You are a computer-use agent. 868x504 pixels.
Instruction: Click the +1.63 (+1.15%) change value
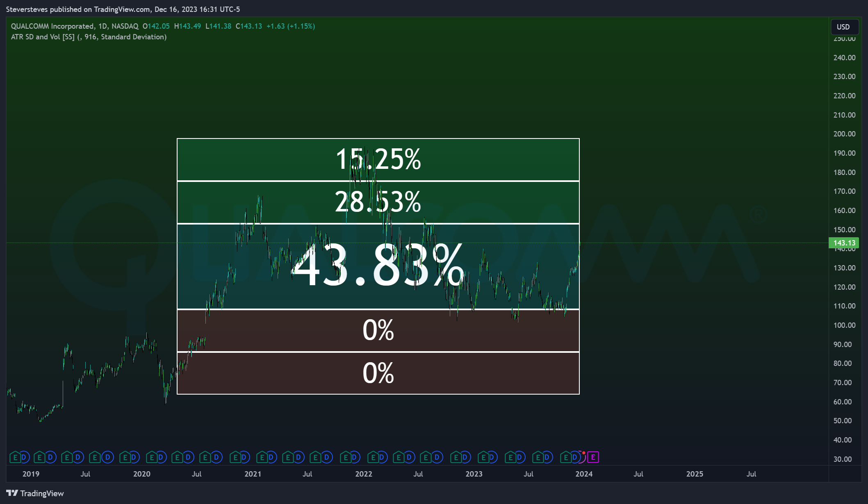(x=291, y=26)
